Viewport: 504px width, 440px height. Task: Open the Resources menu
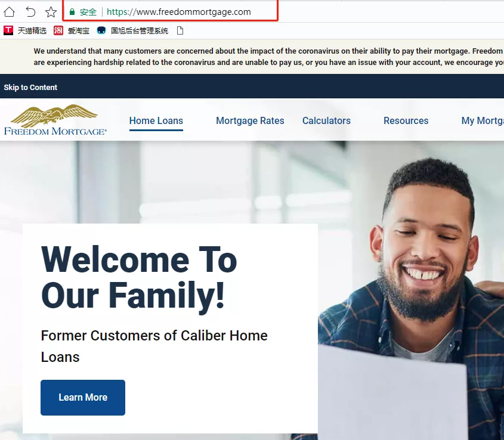coord(406,121)
